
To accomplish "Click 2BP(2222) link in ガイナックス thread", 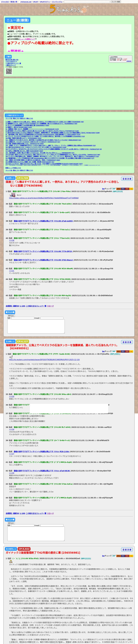I will coord(86,558).
